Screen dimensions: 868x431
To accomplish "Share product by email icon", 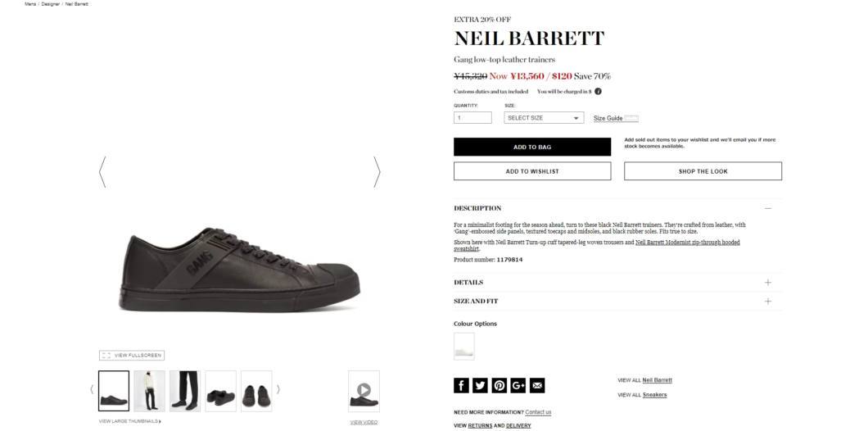I will [537, 386].
